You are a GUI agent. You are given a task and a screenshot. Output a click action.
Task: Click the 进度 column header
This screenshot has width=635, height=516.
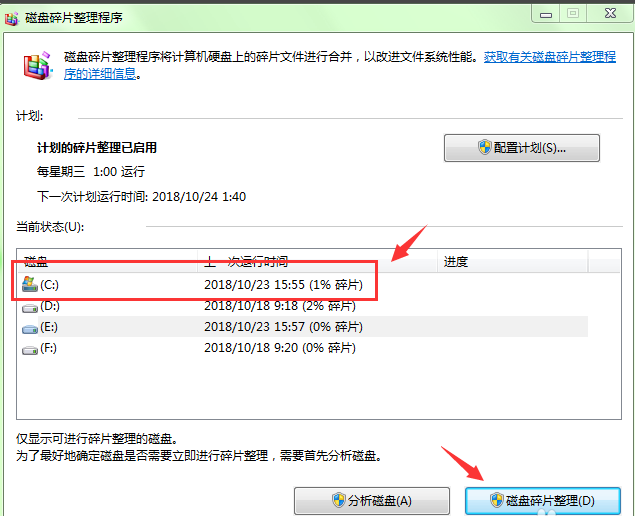coord(512,262)
